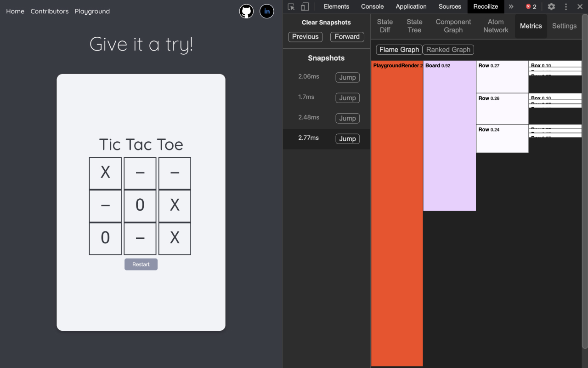Click the orange PlaygroundRender flame bar
588x368 pixels.
pos(397,213)
